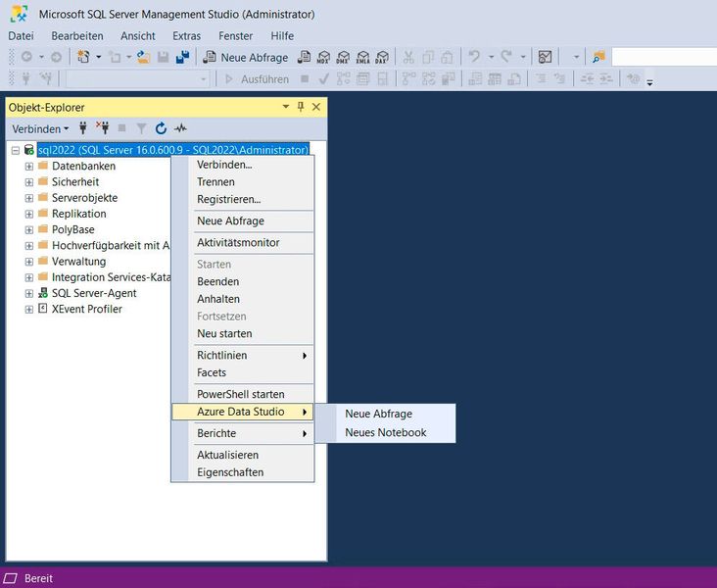Click the Neue Abfrage toolbar button
The image size is (717, 588).
tap(246, 57)
